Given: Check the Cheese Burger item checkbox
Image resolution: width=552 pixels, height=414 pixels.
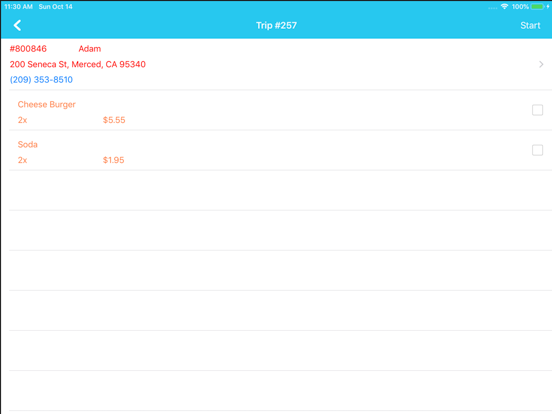Looking at the screenshot, I should point(537,110).
